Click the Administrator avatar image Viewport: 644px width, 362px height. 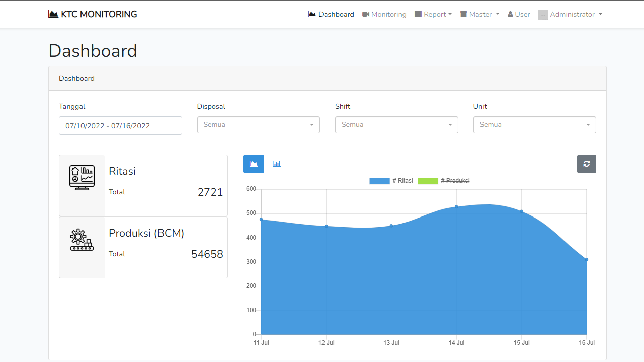[543, 15]
